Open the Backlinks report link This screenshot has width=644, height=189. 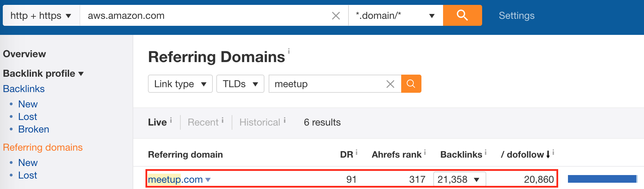24,89
